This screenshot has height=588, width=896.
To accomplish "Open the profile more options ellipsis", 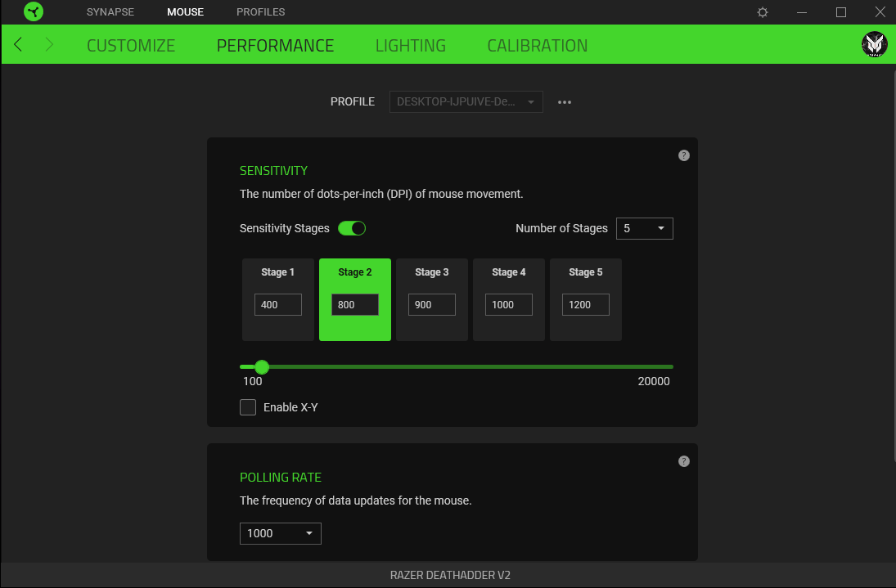I will tap(565, 102).
